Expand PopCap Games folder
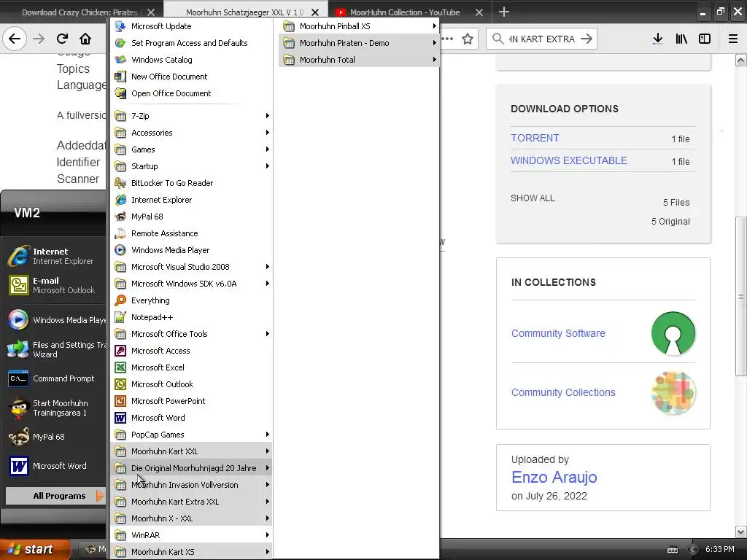This screenshot has height=560, width=747. [x=191, y=435]
